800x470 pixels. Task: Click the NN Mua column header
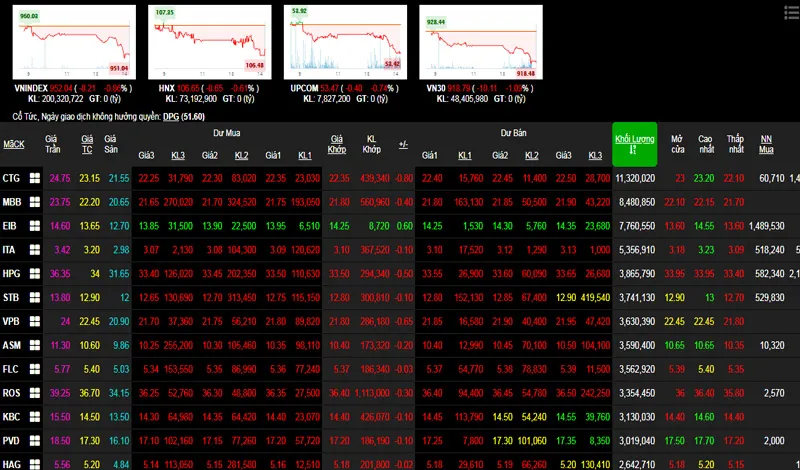click(766, 144)
